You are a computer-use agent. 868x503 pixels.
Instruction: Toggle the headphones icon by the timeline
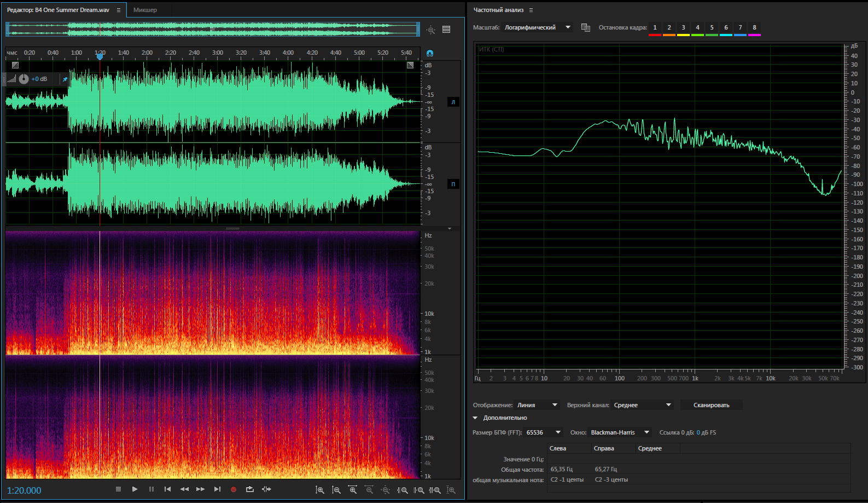tap(430, 53)
